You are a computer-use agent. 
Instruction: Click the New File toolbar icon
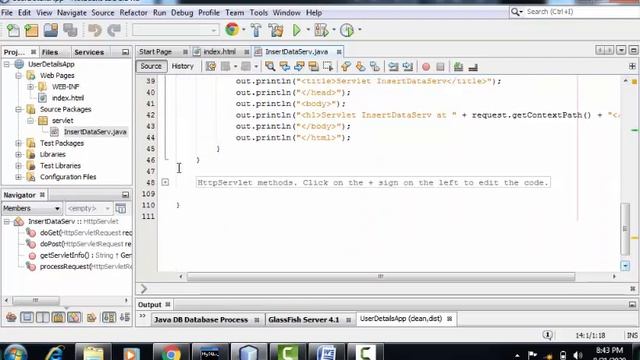pyautogui.click(x=13, y=30)
